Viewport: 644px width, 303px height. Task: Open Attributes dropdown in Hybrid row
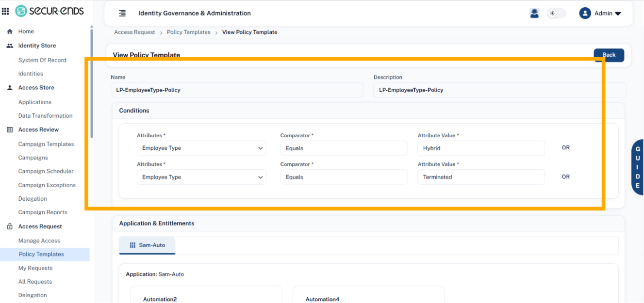click(201, 148)
